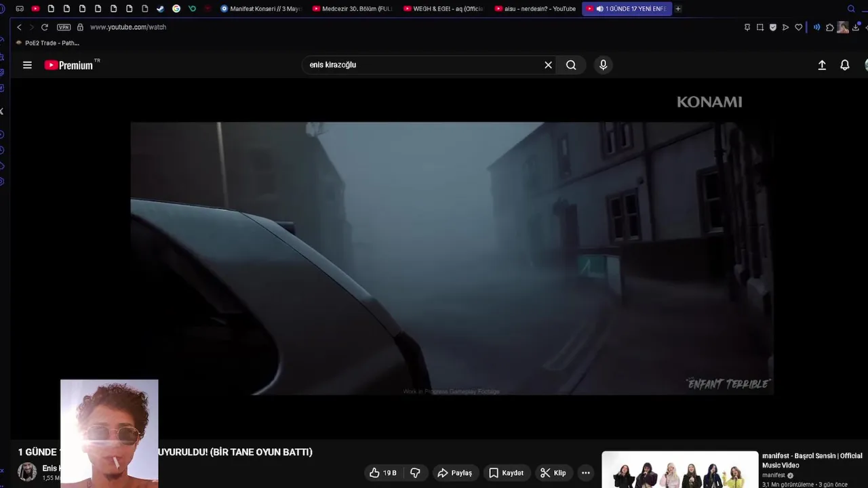Open the game controller tab icon

click(x=20, y=9)
